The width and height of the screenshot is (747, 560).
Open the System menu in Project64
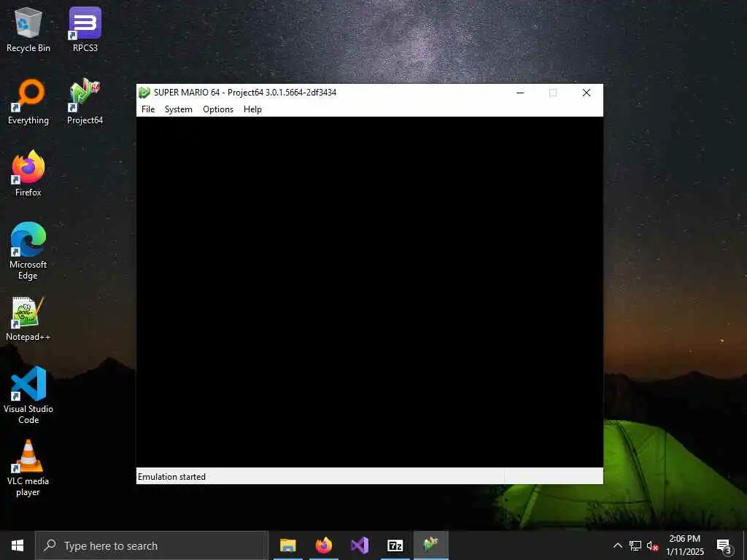(x=179, y=109)
